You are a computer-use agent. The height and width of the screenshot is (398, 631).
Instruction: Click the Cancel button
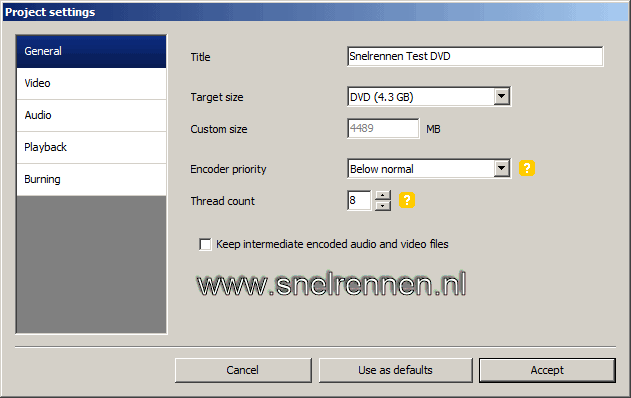[x=243, y=370]
